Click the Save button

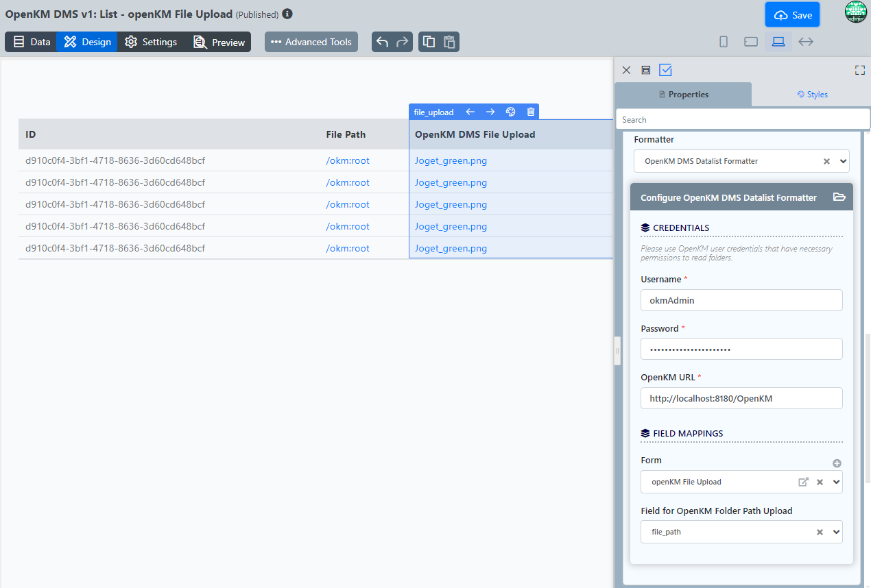tap(792, 15)
